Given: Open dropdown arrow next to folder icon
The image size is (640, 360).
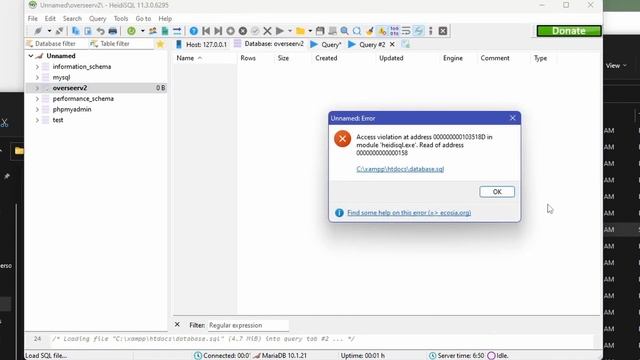Looking at the screenshot, I should tap(310, 31).
